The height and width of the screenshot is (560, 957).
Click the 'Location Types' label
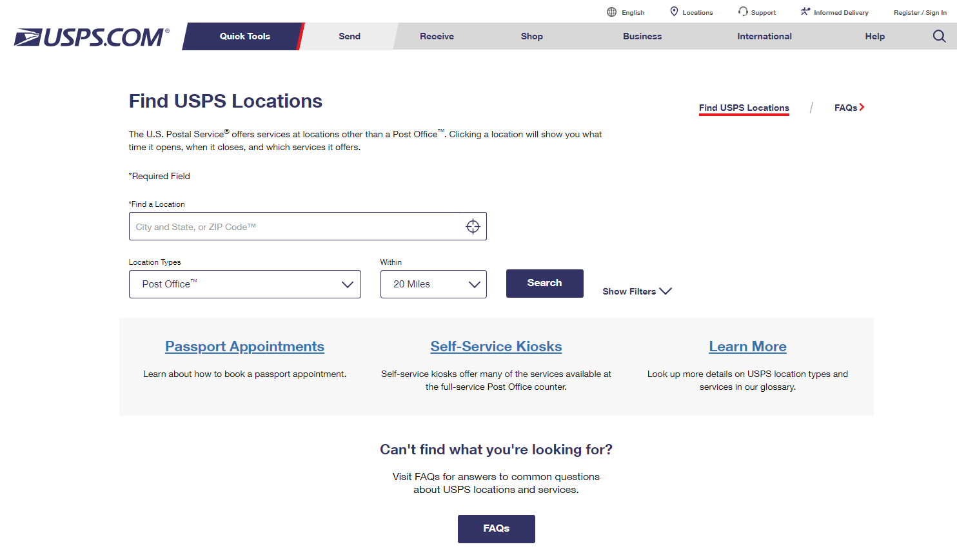[x=155, y=262]
